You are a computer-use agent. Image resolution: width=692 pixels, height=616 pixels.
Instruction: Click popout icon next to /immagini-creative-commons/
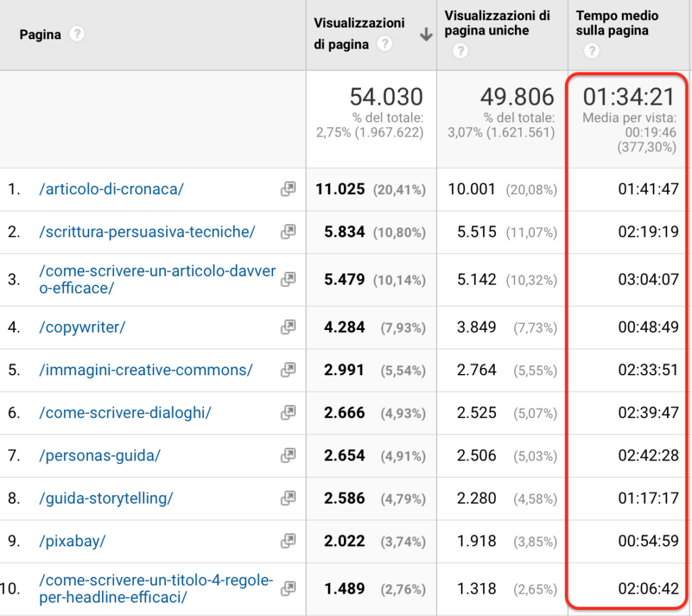pyautogui.click(x=288, y=370)
